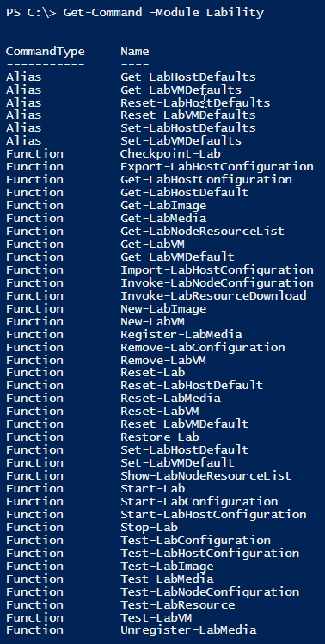Viewport: 325px width, 644px height.
Task: Click the Get-LabNodeResourceList entry
Action: pyautogui.click(x=202, y=231)
